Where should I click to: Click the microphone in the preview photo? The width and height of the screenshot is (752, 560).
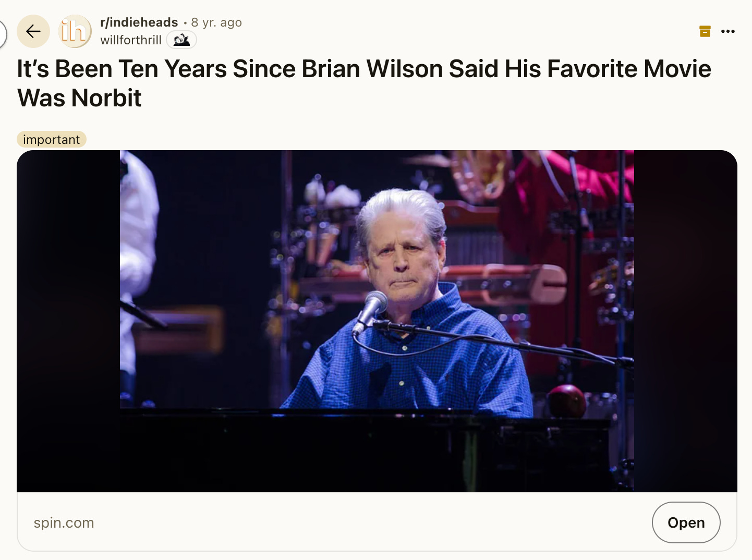371,312
